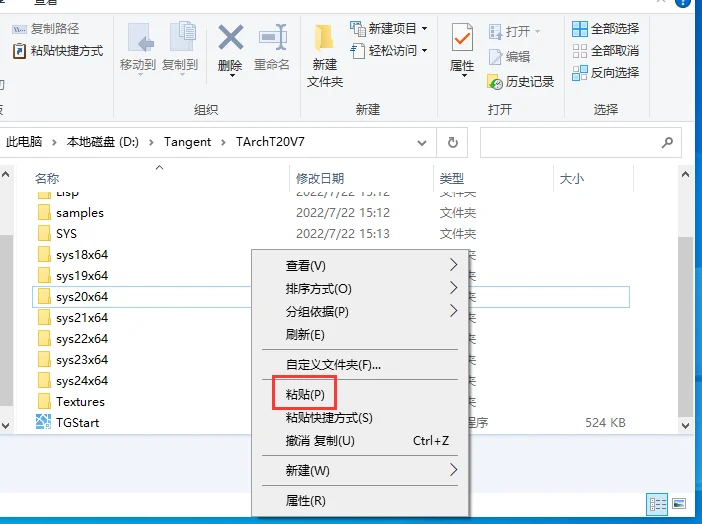This screenshot has width=702, height=524.
Task: Click Select all (全部选择)
Action: pos(605,29)
